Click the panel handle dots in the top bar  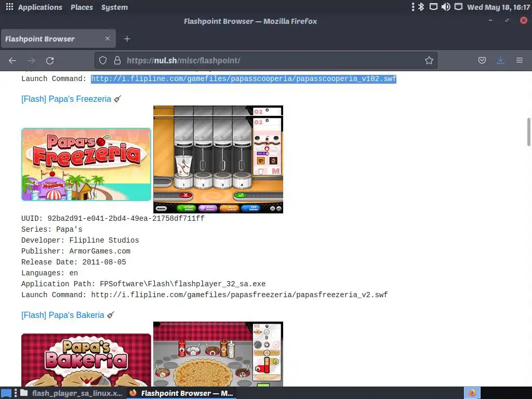coord(413,7)
